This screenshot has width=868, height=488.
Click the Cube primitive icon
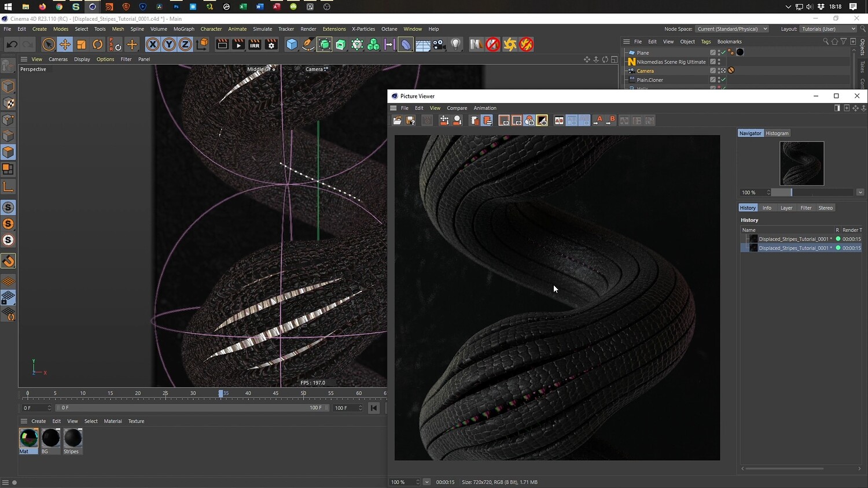click(x=292, y=45)
